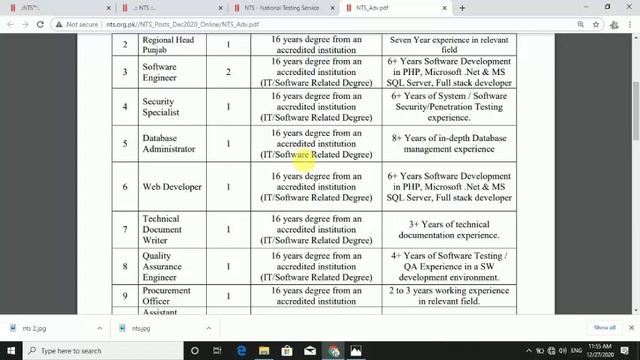This screenshot has height=360, width=640.
Task: Open Photos app from taskbar
Action: point(356,351)
